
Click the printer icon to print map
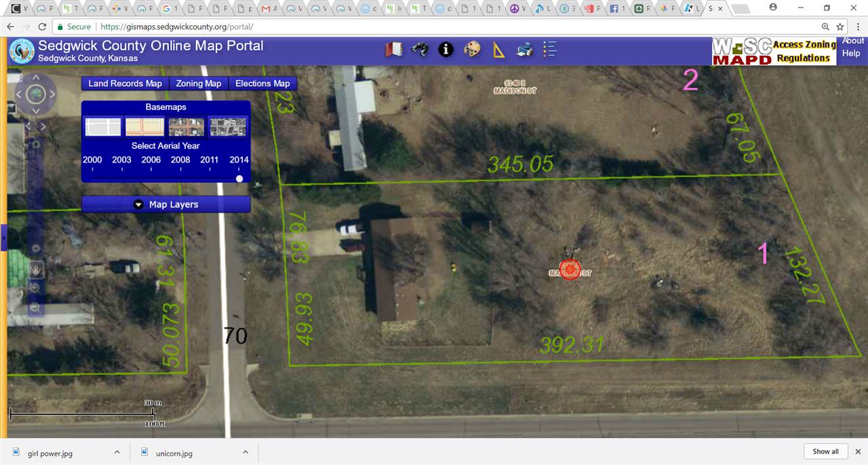(524, 49)
